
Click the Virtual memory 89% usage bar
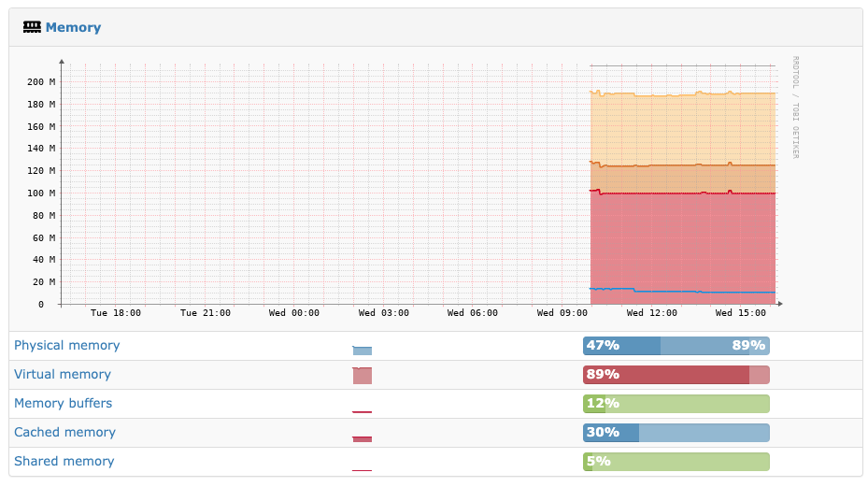[676, 375]
